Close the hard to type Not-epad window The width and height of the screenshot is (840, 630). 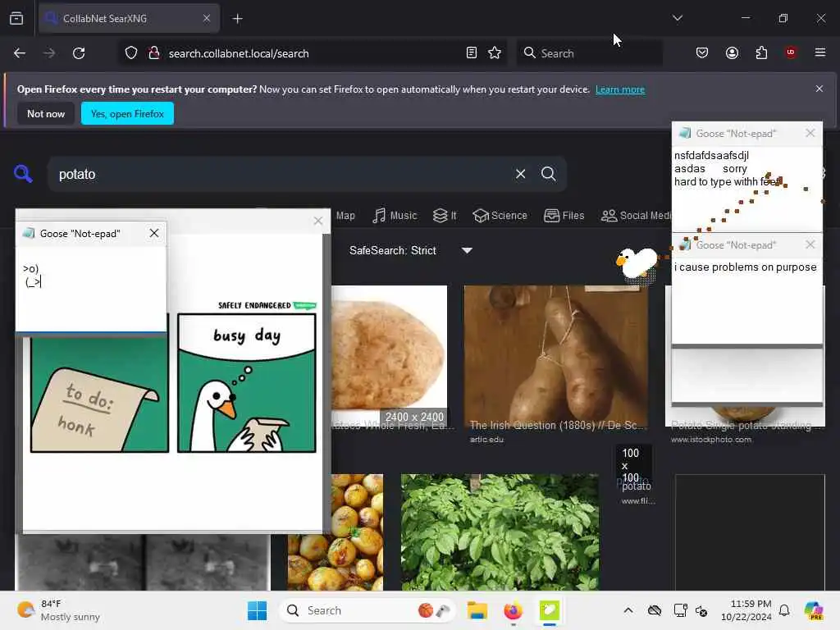[810, 133]
